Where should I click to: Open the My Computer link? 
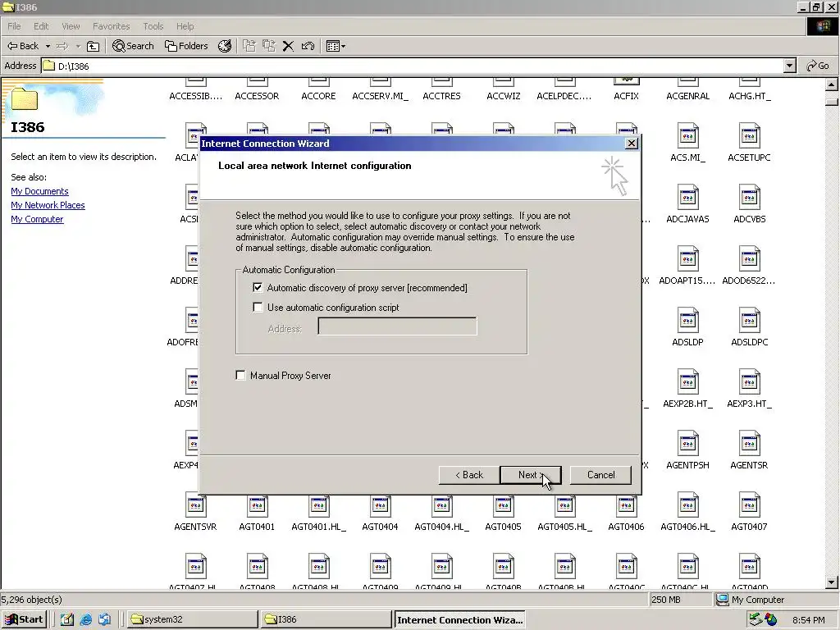(37, 219)
